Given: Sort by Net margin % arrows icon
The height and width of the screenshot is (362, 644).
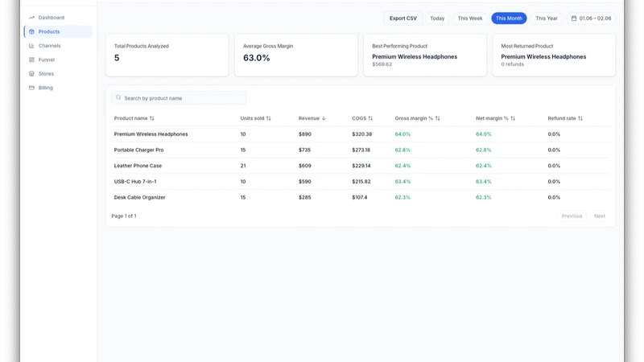Looking at the screenshot, I should pyautogui.click(x=513, y=118).
